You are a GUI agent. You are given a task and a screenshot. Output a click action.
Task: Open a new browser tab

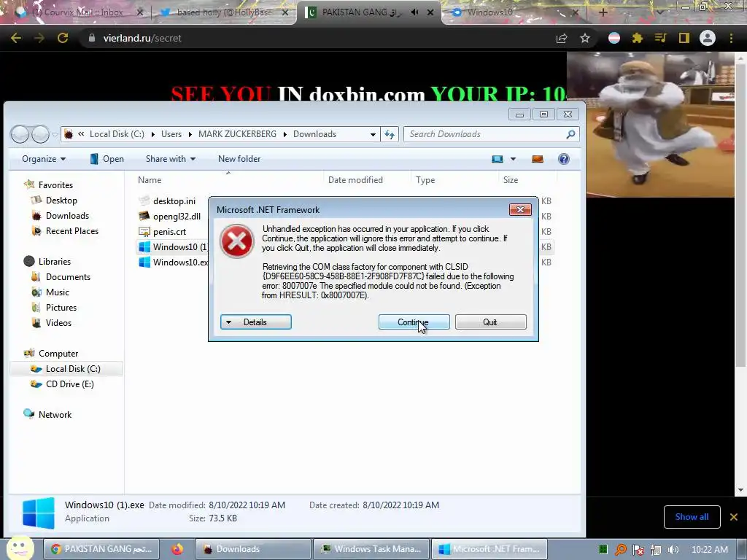pyautogui.click(x=603, y=12)
